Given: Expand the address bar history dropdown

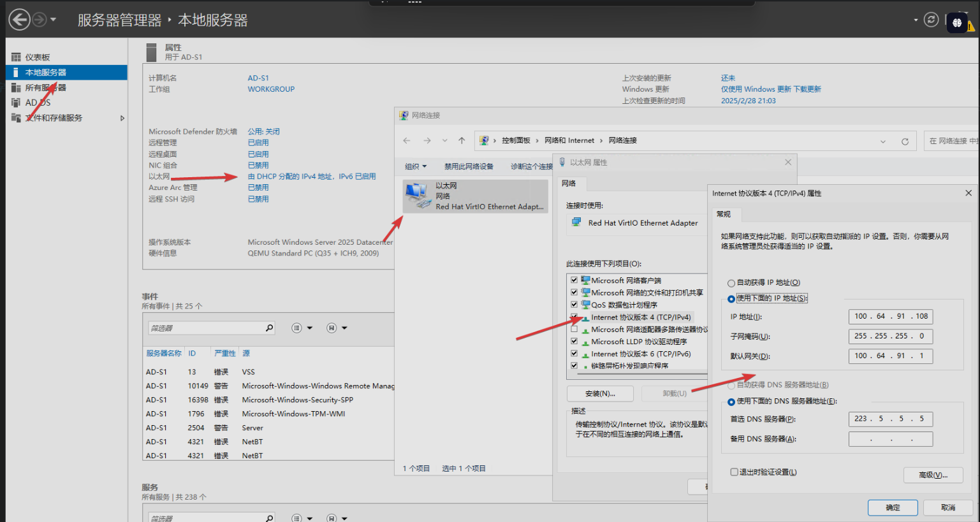Looking at the screenshot, I should [x=883, y=141].
